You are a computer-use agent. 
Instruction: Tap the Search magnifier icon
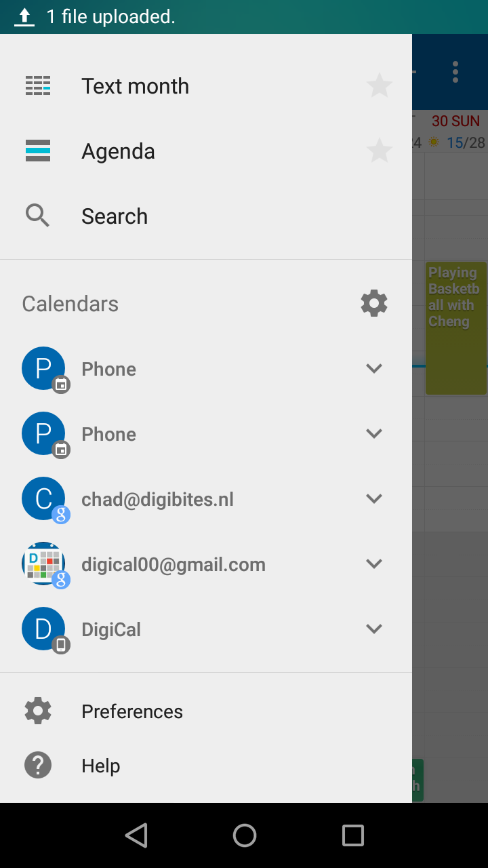(38, 216)
